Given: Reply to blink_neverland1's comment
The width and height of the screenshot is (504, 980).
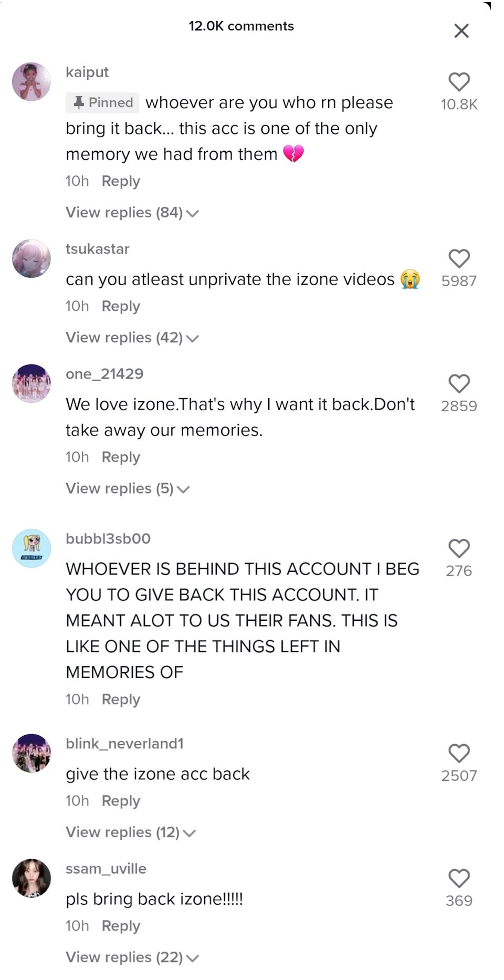Looking at the screenshot, I should [x=121, y=801].
